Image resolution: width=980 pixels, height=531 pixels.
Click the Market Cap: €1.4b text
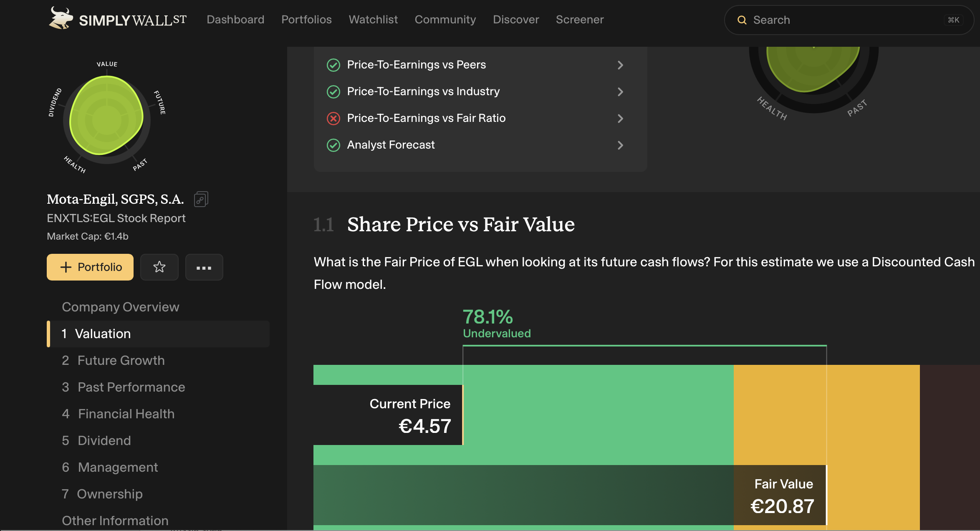88,236
